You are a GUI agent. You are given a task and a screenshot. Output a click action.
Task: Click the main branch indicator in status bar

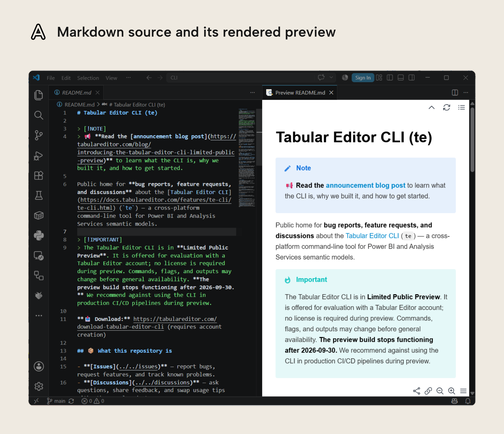(x=56, y=401)
